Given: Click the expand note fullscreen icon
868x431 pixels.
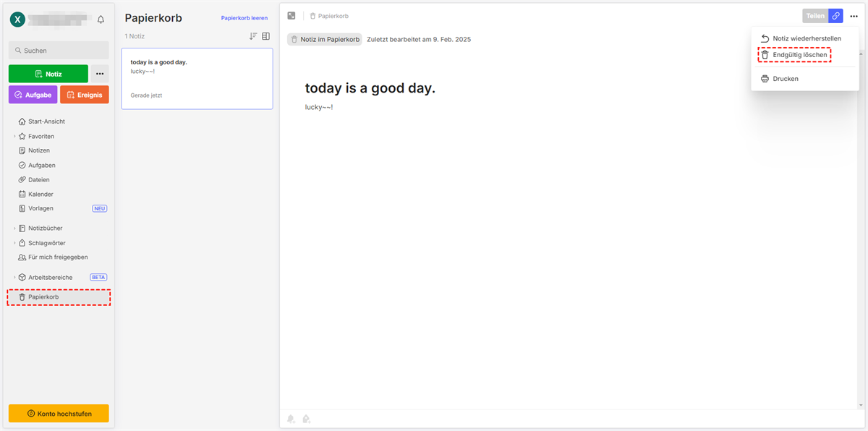Looking at the screenshot, I should click(x=291, y=16).
